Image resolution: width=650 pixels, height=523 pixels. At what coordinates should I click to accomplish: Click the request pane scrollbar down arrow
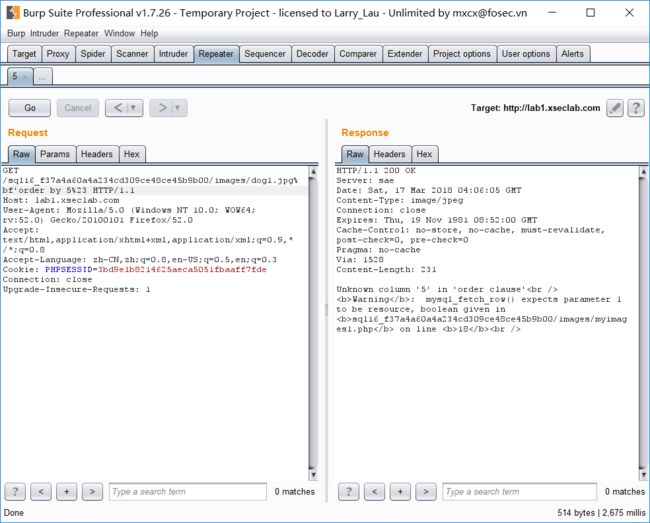coord(313,475)
